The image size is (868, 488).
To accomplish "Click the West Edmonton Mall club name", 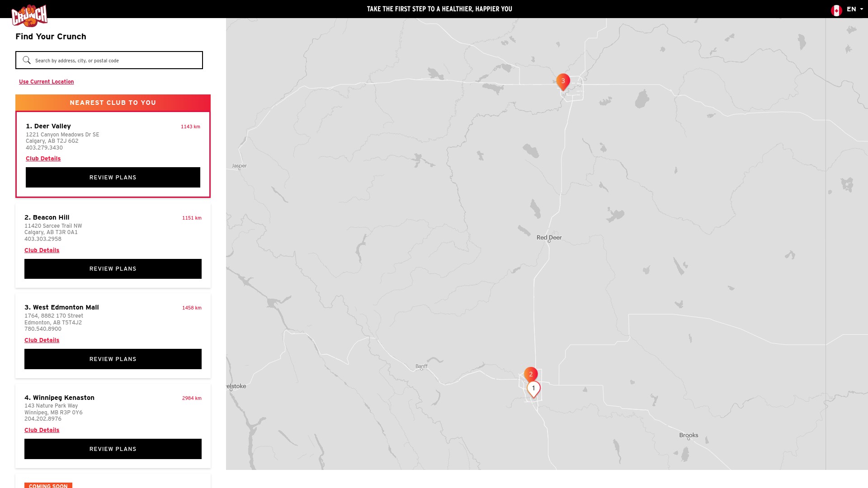I will click(61, 307).
